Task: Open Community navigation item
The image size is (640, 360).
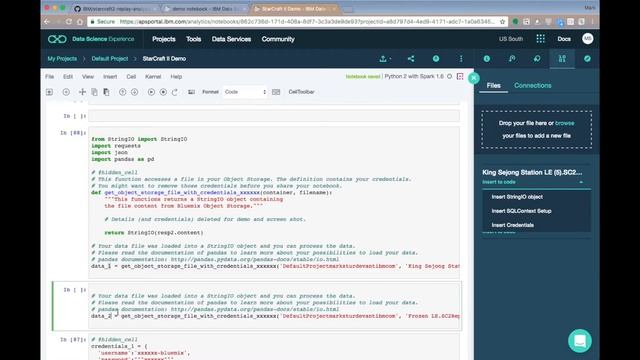Action: pyautogui.click(x=278, y=39)
